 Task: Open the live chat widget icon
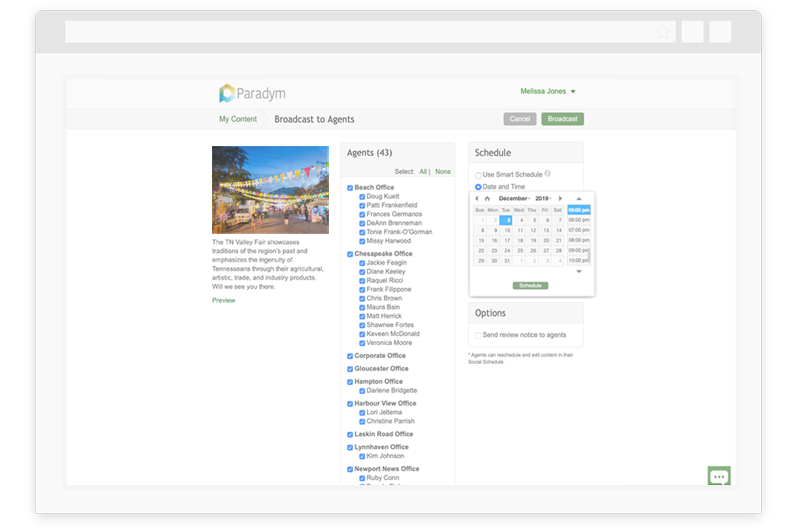(x=719, y=476)
